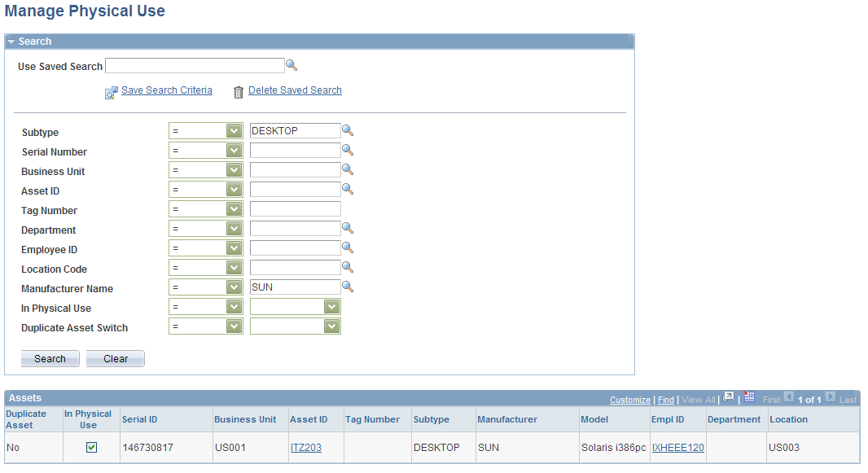Open Asset ID lookup magnifier
This screenshot has width=868, height=473.
pyautogui.click(x=348, y=189)
